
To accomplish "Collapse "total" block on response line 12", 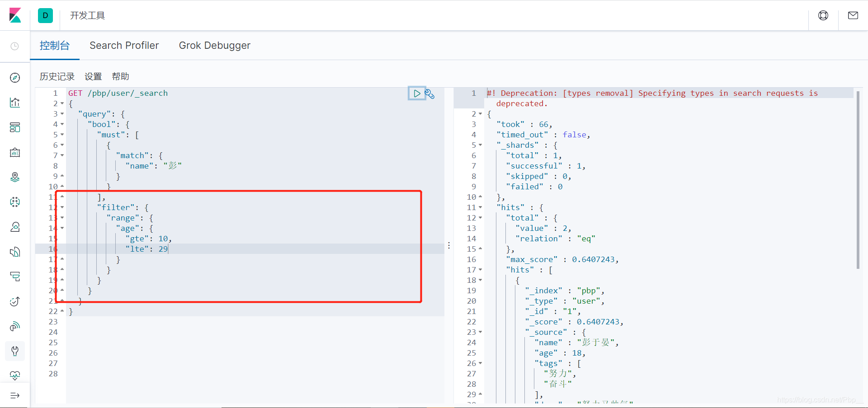I will pos(480,218).
